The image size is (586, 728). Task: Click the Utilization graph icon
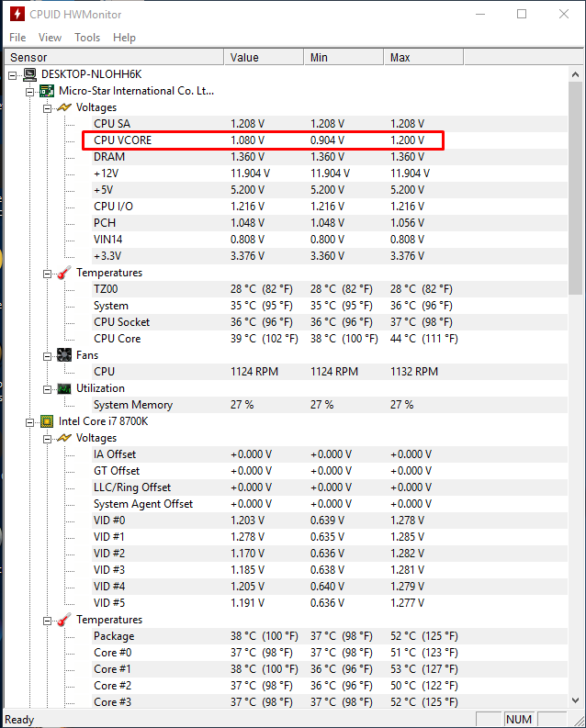point(64,388)
